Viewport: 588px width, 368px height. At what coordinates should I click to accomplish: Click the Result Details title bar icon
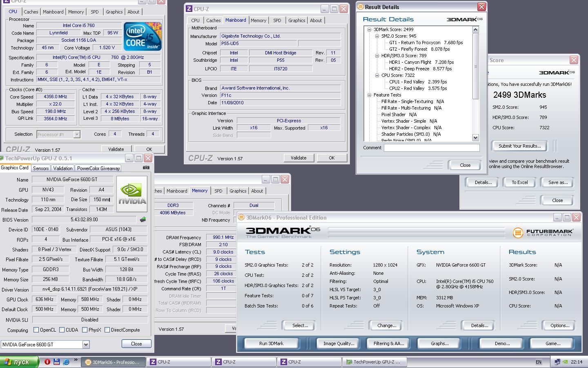[x=360, y=7]
